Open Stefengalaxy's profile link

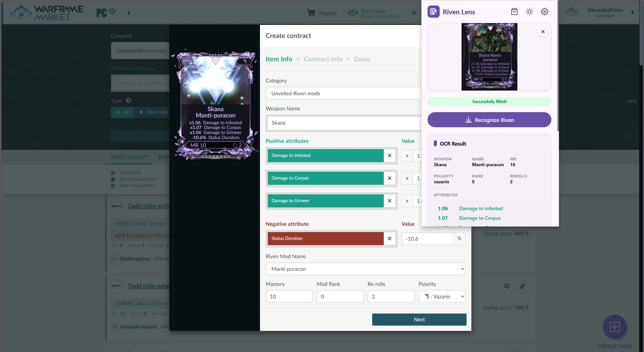click(x=135, y=258)
